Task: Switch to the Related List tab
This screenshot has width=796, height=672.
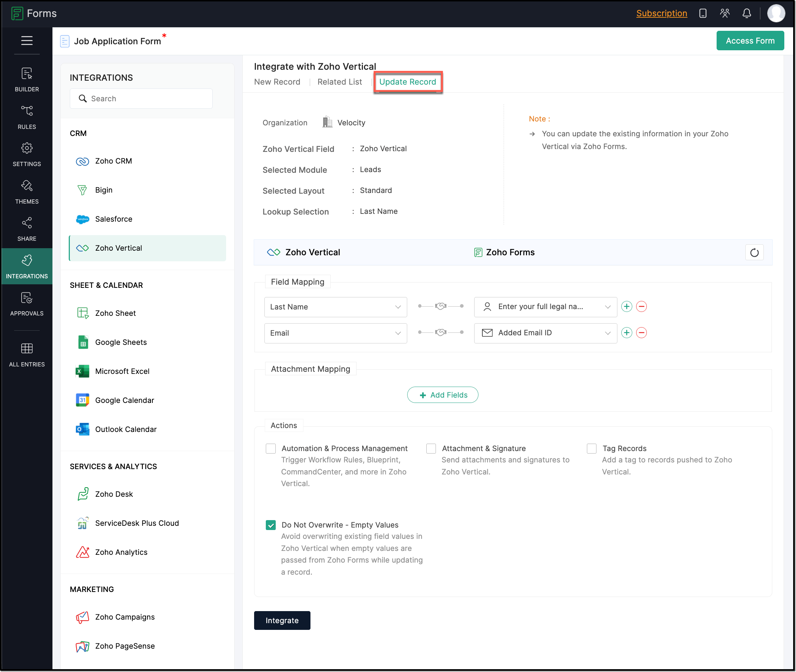Action: [x=339, y=82]
